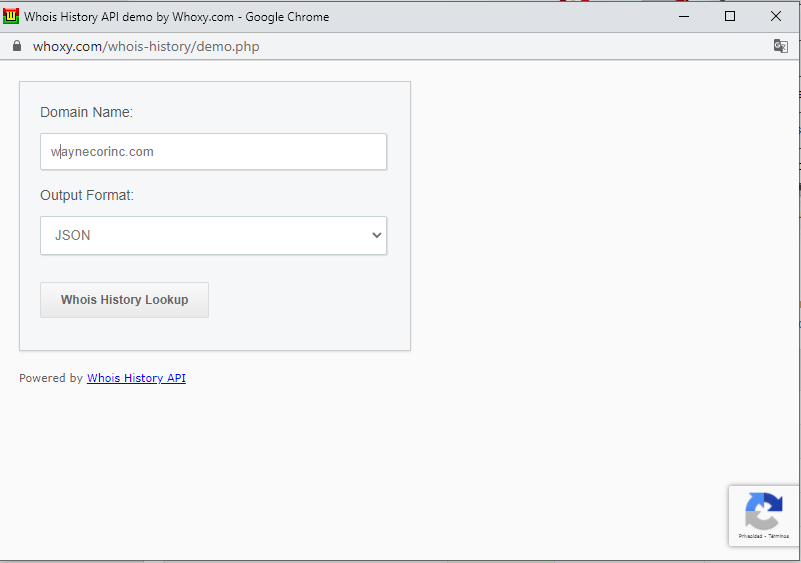Open the reCAPTCHA Privacidad link
The height and width of the screenshot is (563, 801).
(751, 536)
